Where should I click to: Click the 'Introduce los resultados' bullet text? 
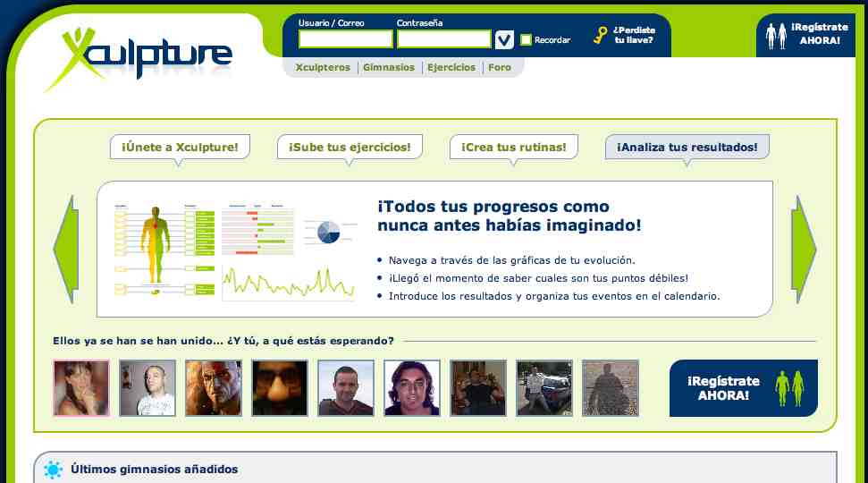[554, 296]
